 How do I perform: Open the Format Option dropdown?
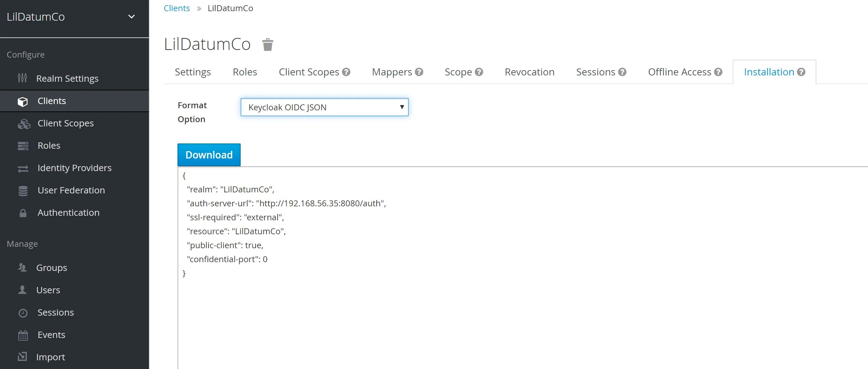(324, 107)
